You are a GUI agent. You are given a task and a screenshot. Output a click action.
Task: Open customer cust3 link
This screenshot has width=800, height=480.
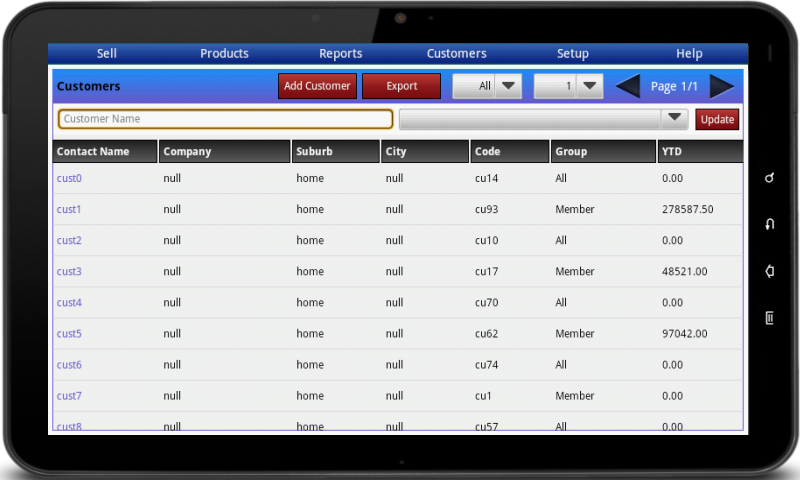pyautogui.click(x=69, y=271)
